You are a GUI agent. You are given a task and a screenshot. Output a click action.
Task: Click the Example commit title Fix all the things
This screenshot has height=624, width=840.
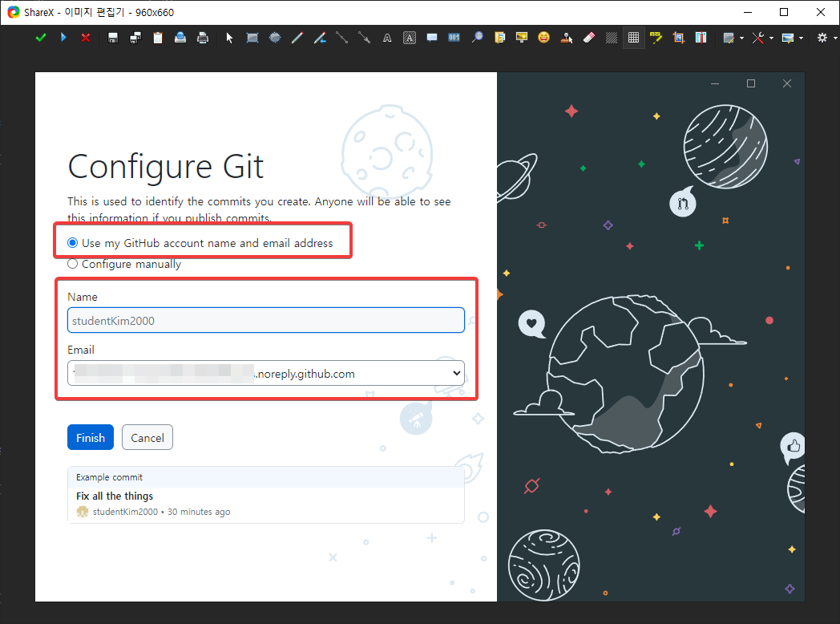(115, 496)
